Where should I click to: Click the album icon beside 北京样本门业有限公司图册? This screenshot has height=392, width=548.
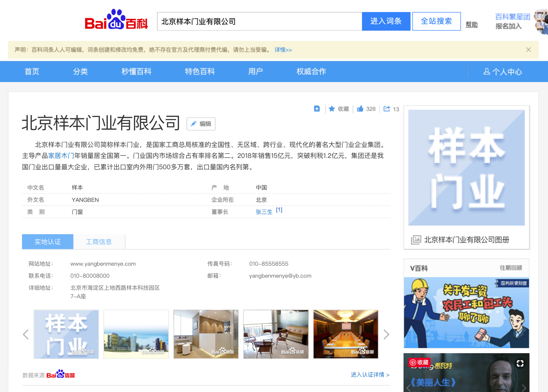(x=416, y=240)
